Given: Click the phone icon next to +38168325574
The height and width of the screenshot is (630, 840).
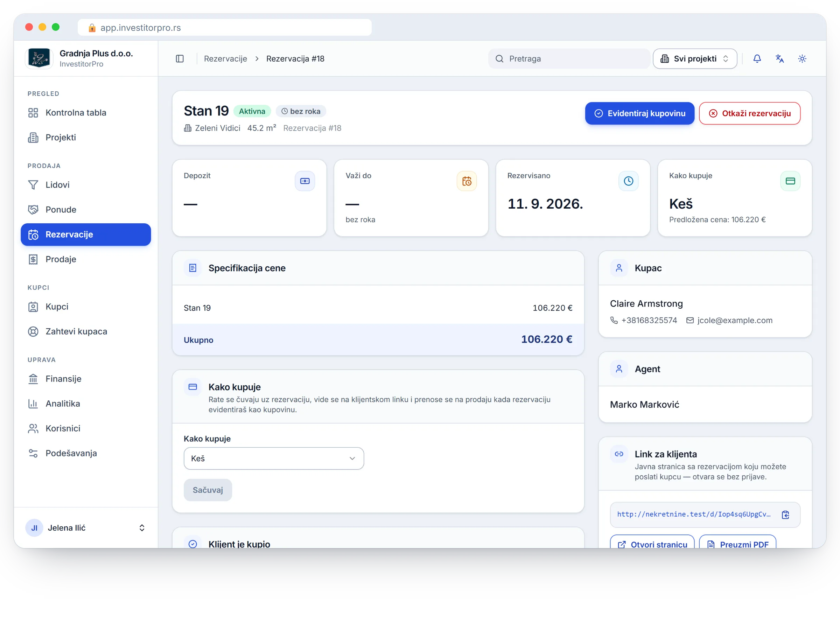Looking at the screenshot, I should pos(614,321).
